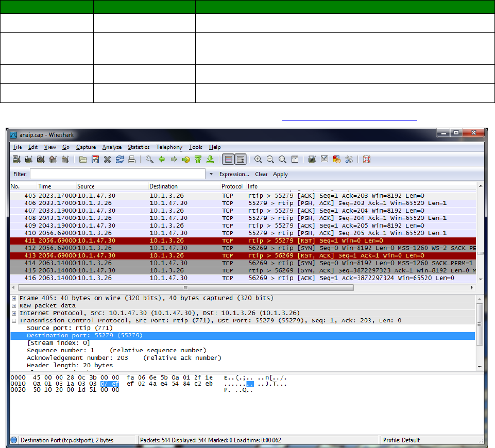The height and width of the screenshot is (448, 495).
Task: Select the Sequence number: 1 line
Action: (x=116, y=351)
